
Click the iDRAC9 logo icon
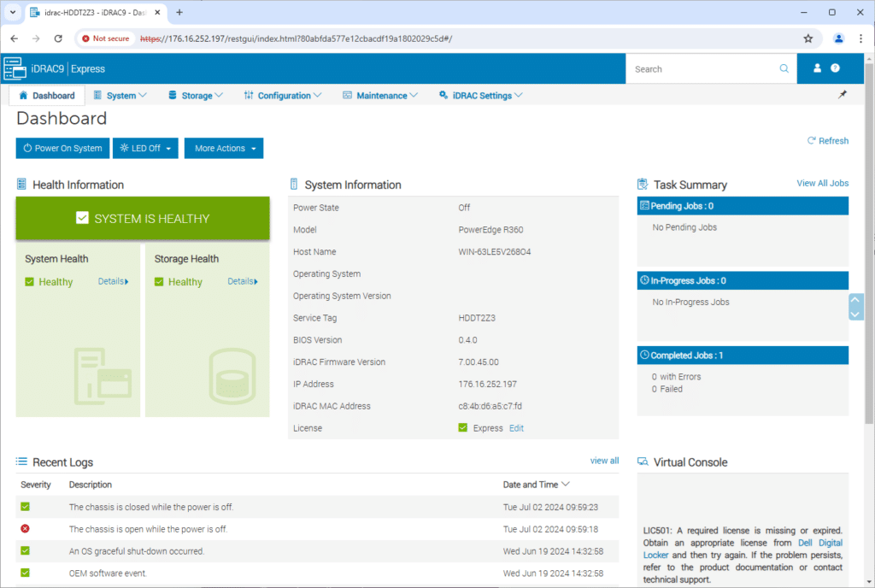(15, 68)
